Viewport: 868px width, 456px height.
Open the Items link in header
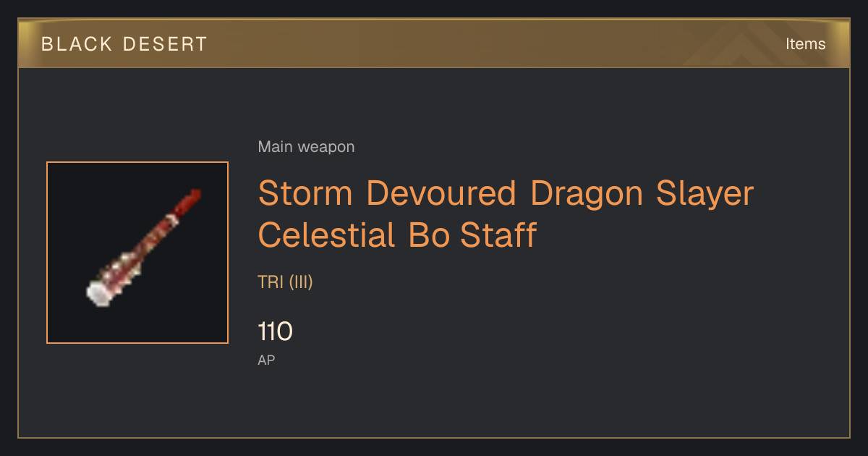click(x=805, y=43)
